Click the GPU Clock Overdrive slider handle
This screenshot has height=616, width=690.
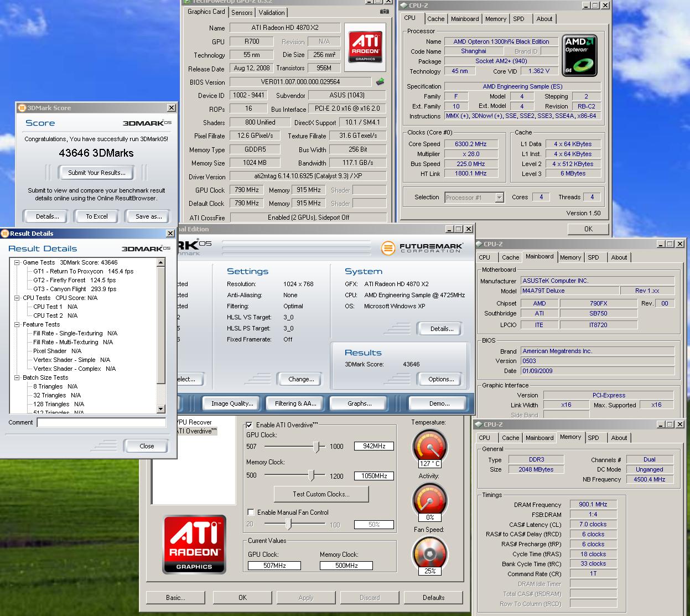click(318, 446)
